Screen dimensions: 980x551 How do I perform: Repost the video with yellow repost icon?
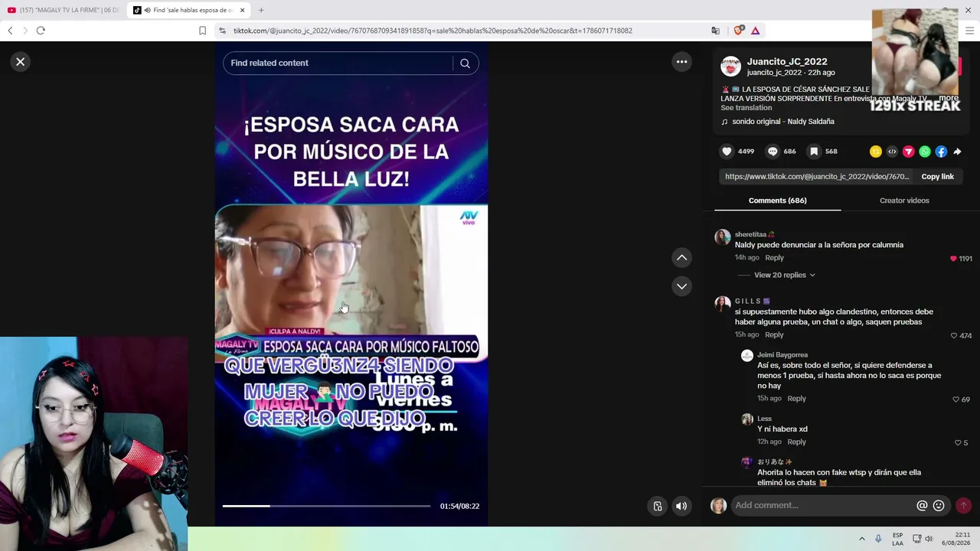pos(876,152)
